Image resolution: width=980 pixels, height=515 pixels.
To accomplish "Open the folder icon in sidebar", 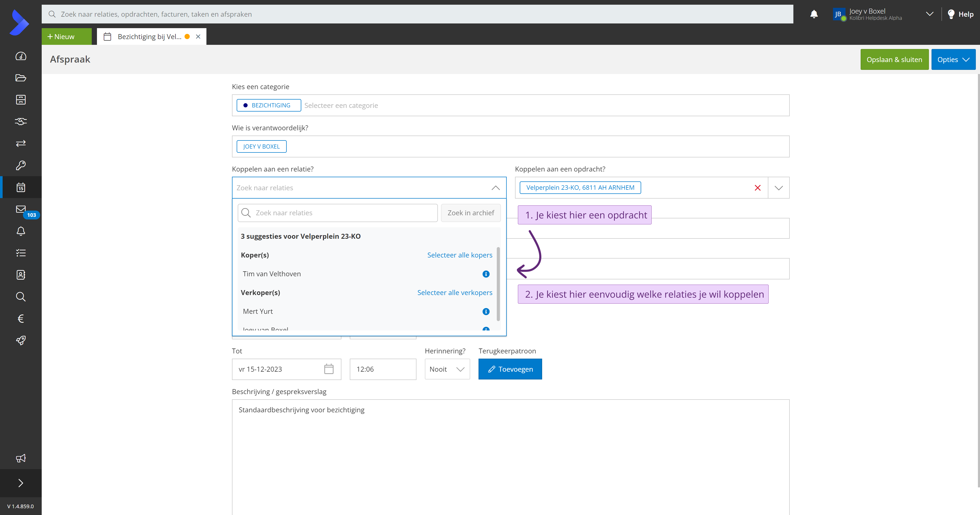I will point(21,78).
